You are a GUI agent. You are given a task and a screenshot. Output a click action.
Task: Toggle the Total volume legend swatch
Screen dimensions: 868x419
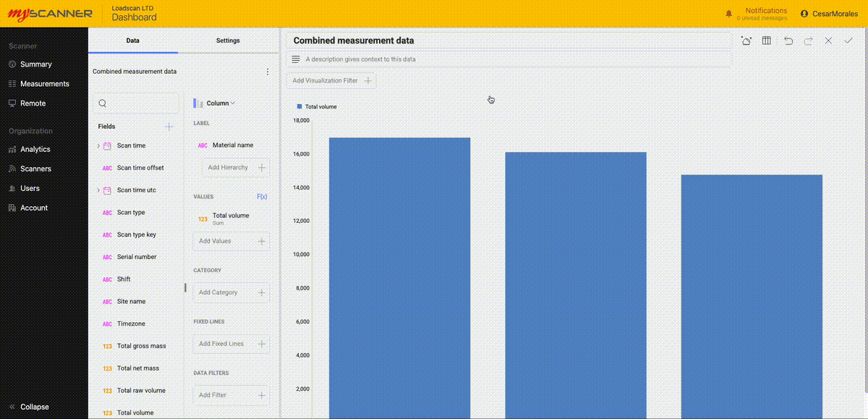[x=299, y=106]
